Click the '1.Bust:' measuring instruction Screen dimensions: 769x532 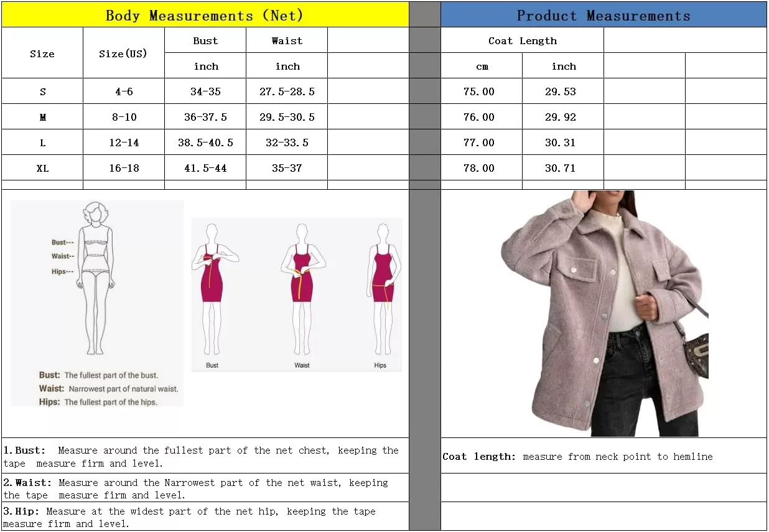pos(205,457)
